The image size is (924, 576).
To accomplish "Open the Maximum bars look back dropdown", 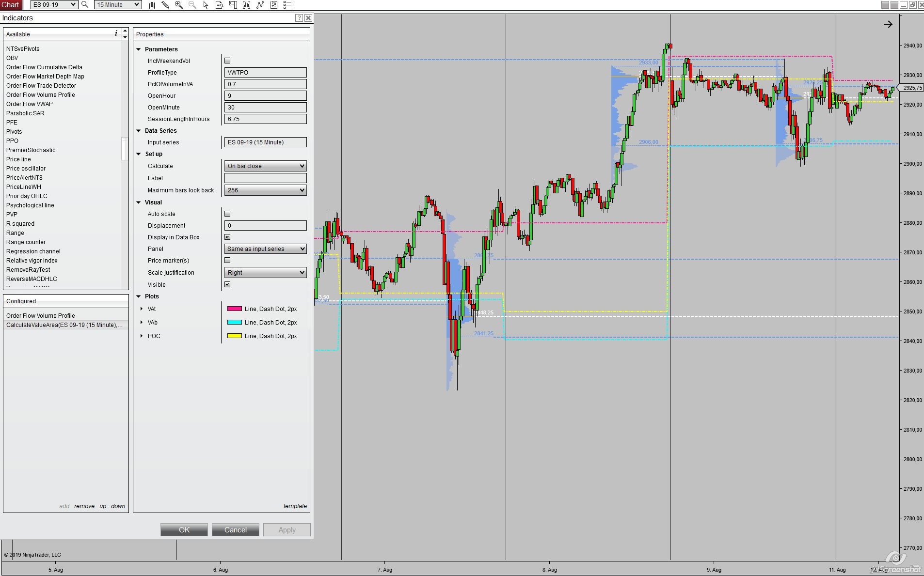I will (266, 190).
